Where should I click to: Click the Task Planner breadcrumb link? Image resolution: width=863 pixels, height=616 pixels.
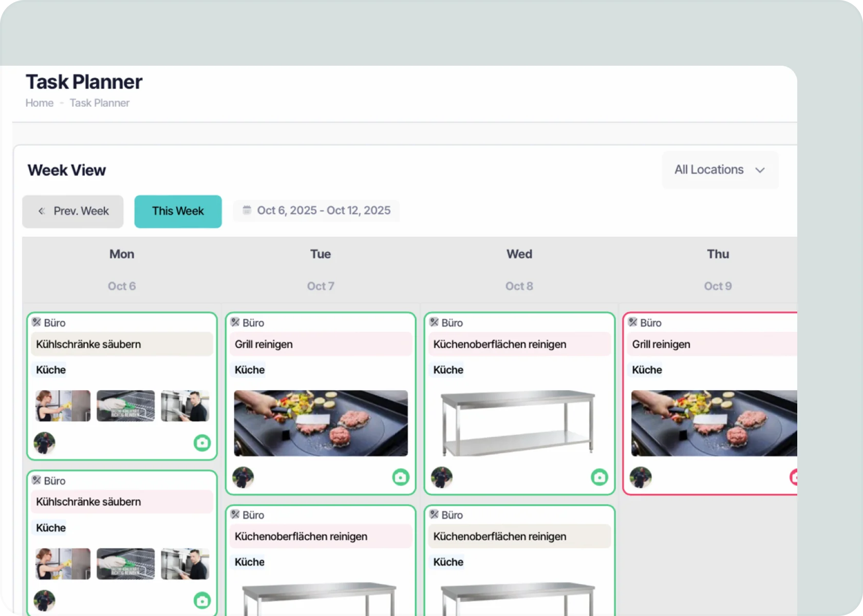pos(100,103)
